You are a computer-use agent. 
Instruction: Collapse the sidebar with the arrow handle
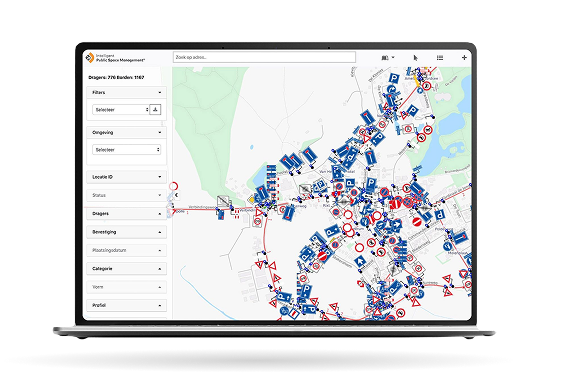click(x=176, y=195)
